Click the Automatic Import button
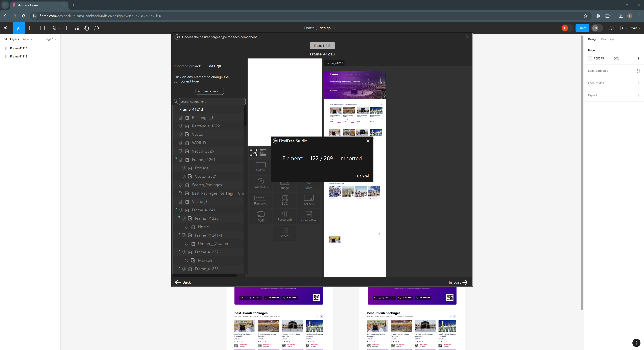The height and width of the screenshot is (350, 644). [x=209, y=91]
